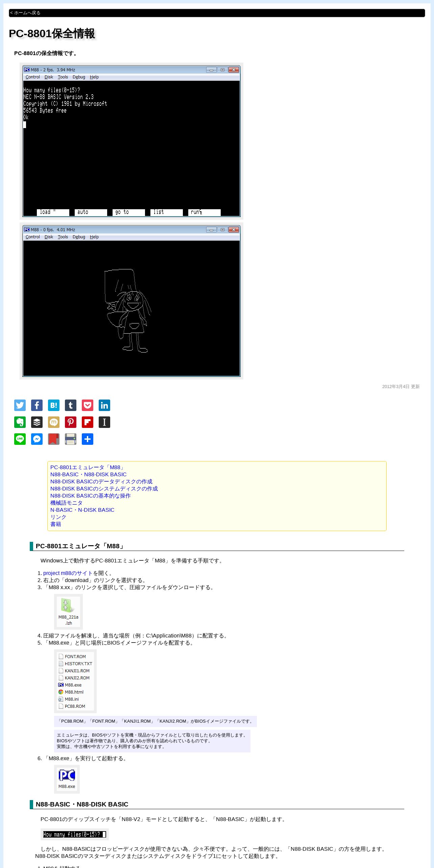This screenshot has width=434, height=868.
Task: Share page via the mixi icon
Action: tap(54, 422)
